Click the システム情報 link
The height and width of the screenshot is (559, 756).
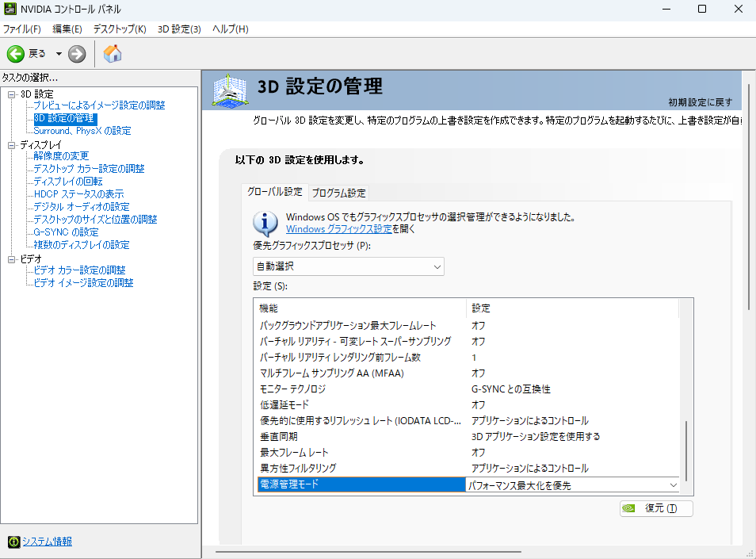(x=48, y=542)
